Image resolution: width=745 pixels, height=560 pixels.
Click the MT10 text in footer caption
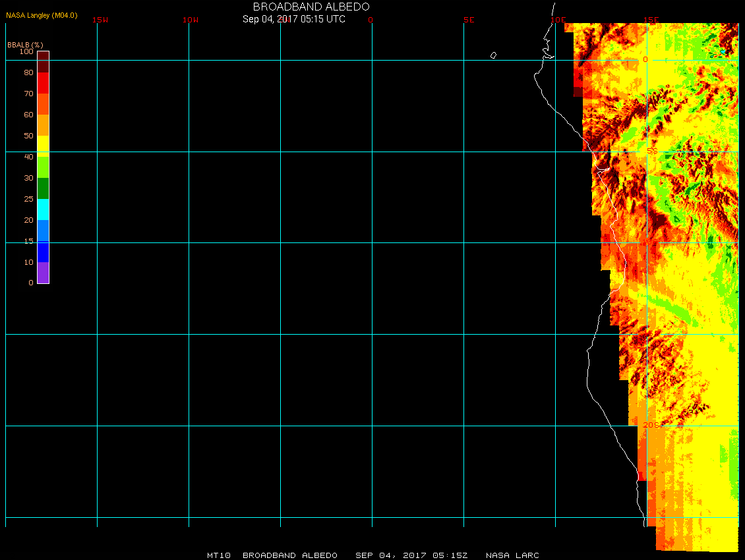pyautogui.click(x=219, y=555)
